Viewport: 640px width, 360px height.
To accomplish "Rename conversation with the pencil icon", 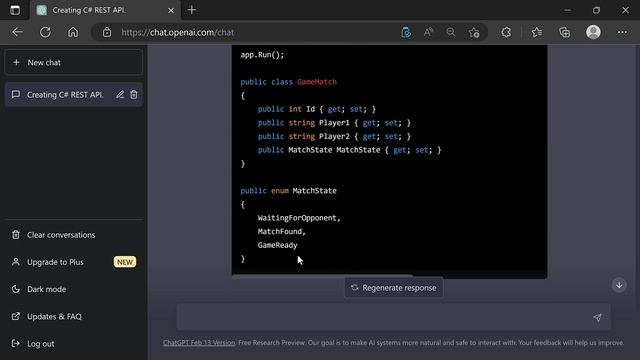I will (120, 95).
